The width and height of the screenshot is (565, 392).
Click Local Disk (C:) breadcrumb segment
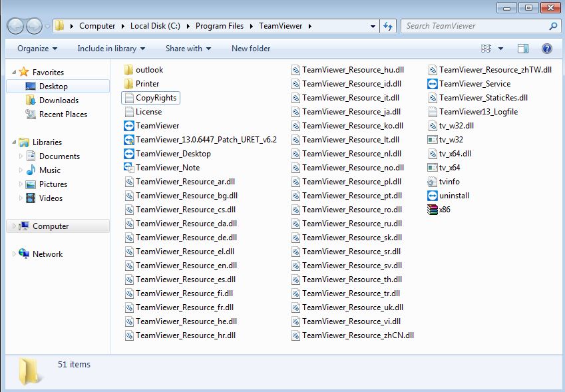pyautogui.click(x=155, y=26)
